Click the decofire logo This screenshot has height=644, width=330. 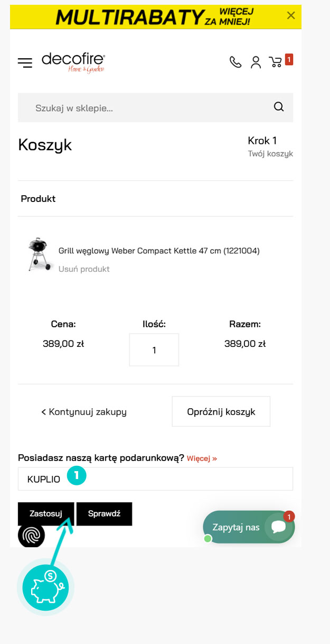73,62
